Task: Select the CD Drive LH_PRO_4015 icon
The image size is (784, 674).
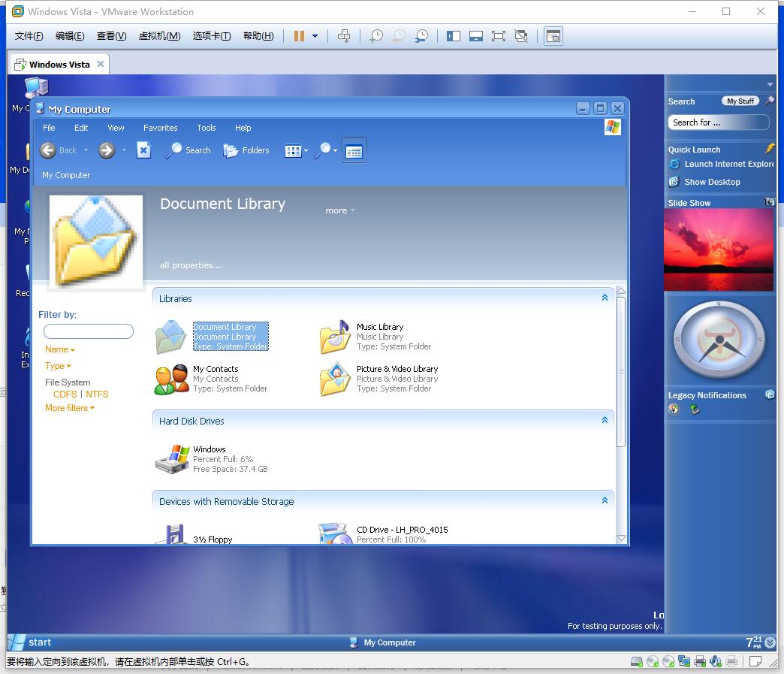Action: pyautogui.click(x=335, y=533)
